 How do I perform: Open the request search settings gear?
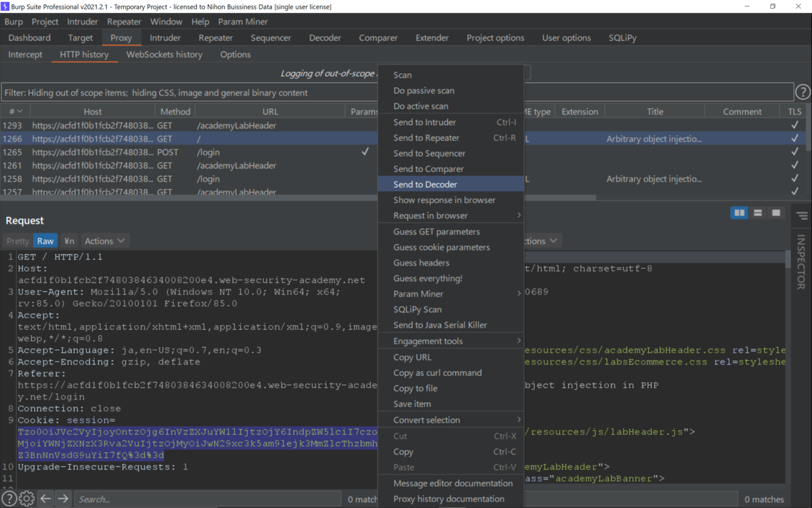[26, 499]
